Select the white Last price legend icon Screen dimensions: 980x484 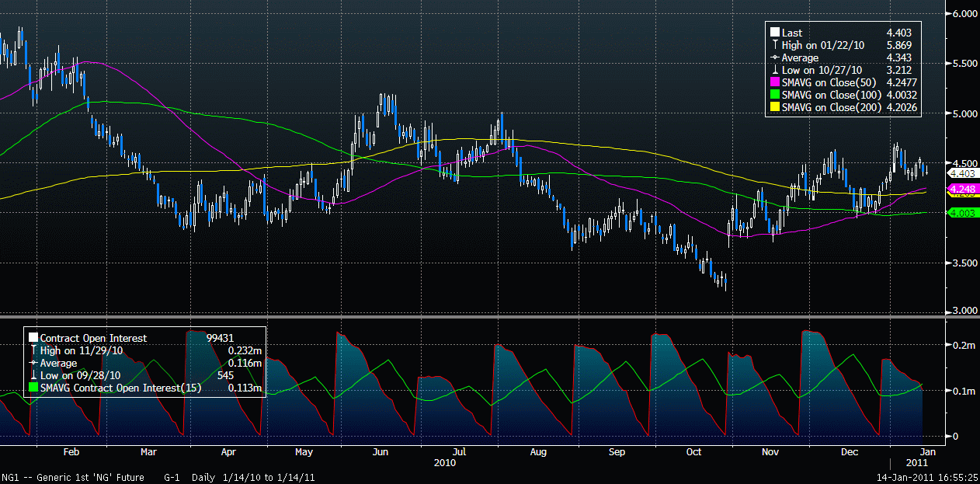tap(775, 33)
